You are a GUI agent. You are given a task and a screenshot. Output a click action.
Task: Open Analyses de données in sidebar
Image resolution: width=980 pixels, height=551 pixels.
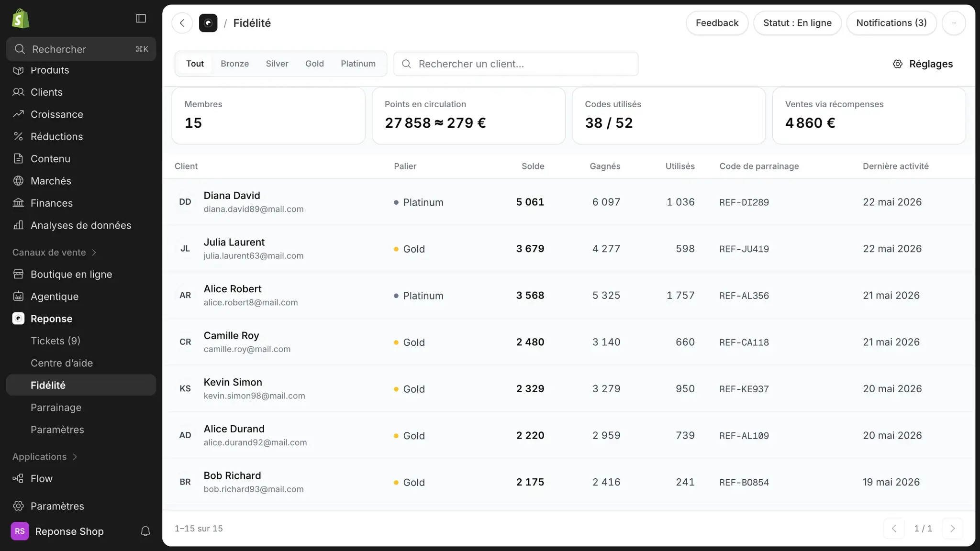pos(81,225)
